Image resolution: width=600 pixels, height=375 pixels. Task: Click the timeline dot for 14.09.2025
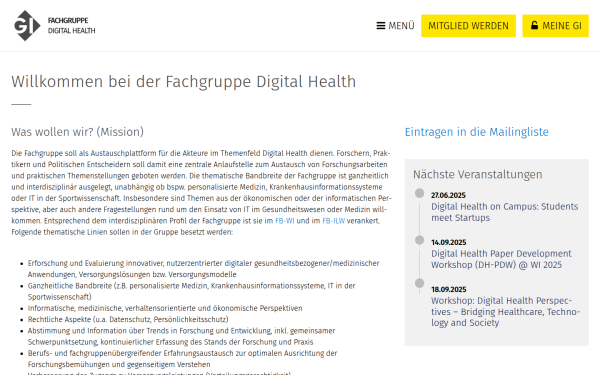(419, 240)
